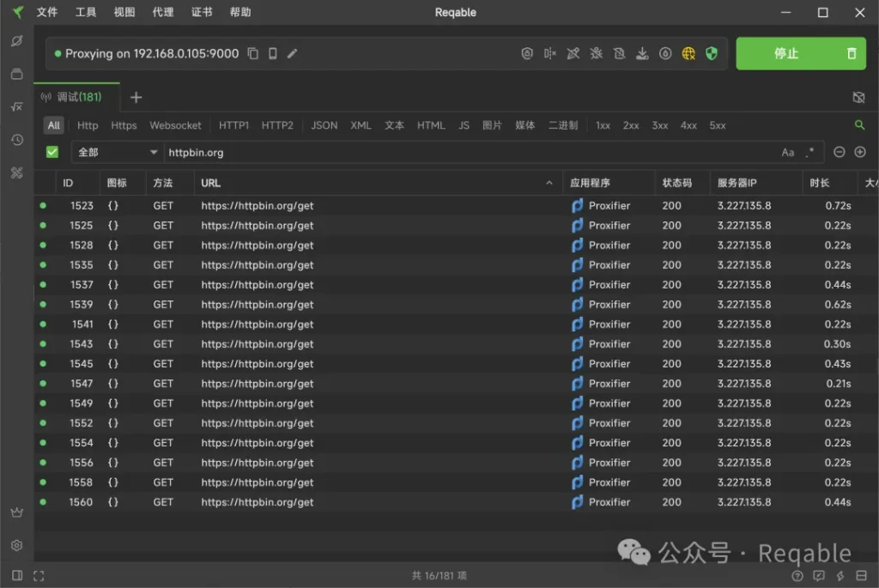The height and width of the screenshot is (588, 879).
Task: Toggle case-sensitive Aa option
Action: (x=788, y=153)
